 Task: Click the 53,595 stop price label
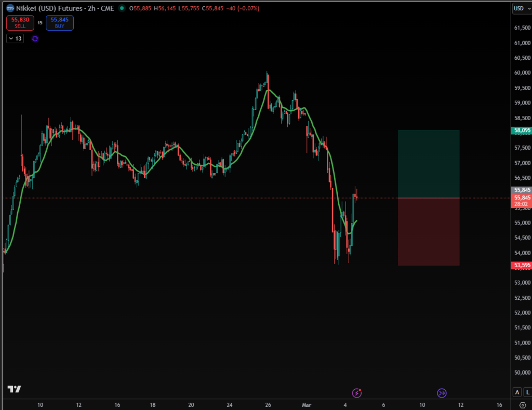[521, 266]
